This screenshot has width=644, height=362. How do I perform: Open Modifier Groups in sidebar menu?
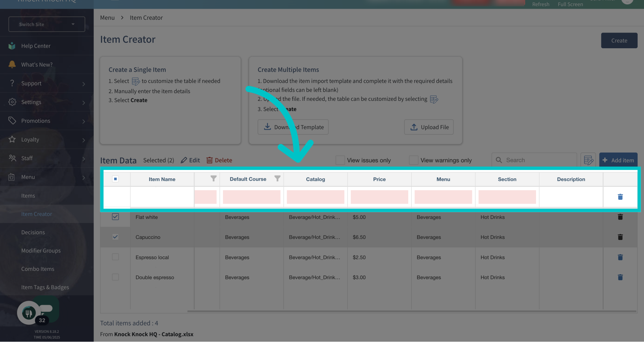pos(41,250)
